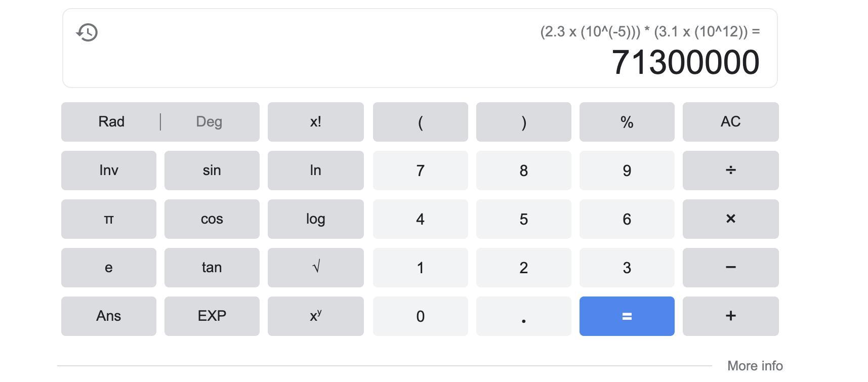
Task: Click the result display showing 71300000
Action: click(685, 63)
